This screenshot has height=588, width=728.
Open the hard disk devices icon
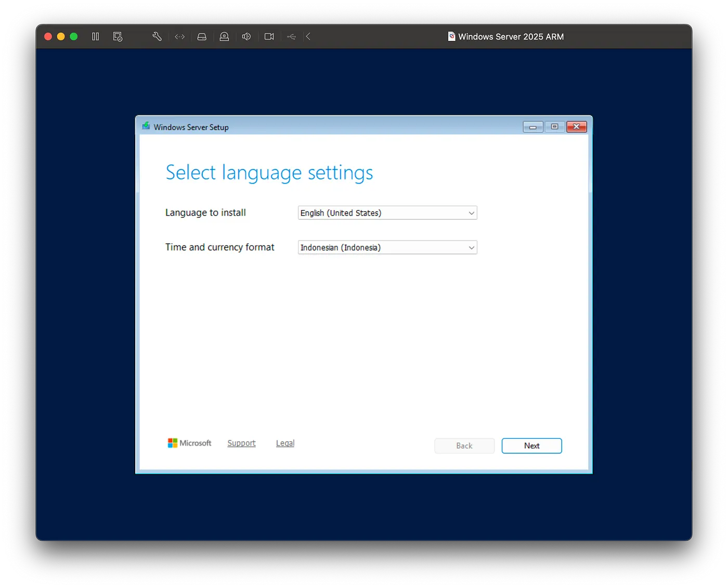[x=202, y=36]
